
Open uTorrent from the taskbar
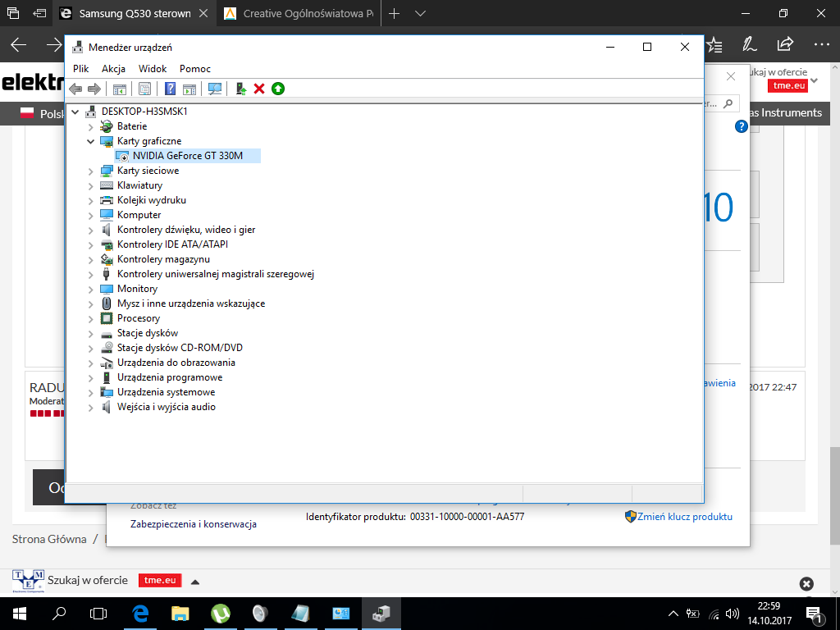coord(220,614)
